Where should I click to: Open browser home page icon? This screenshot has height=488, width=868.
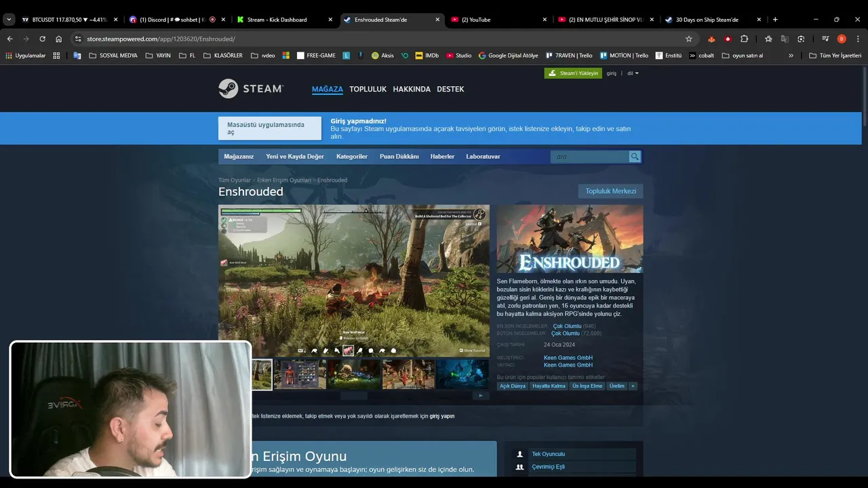(x=58, y=39)
